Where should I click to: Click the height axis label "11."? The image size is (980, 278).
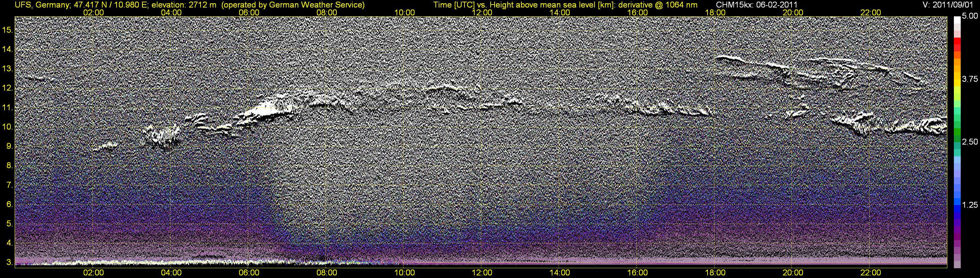tap(8, 107)
